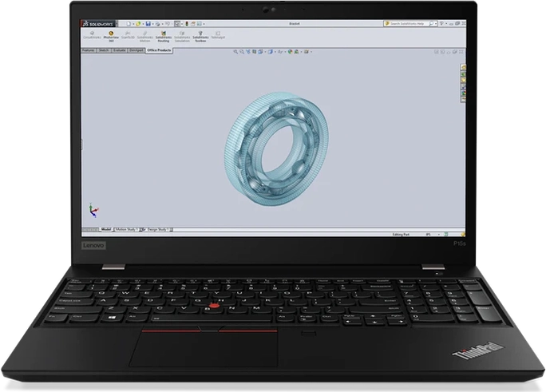The height and width of the screenshot is (392, 546).
Task: Click the Zoom to Fit magnifier icon
Action: pos(235,51)
